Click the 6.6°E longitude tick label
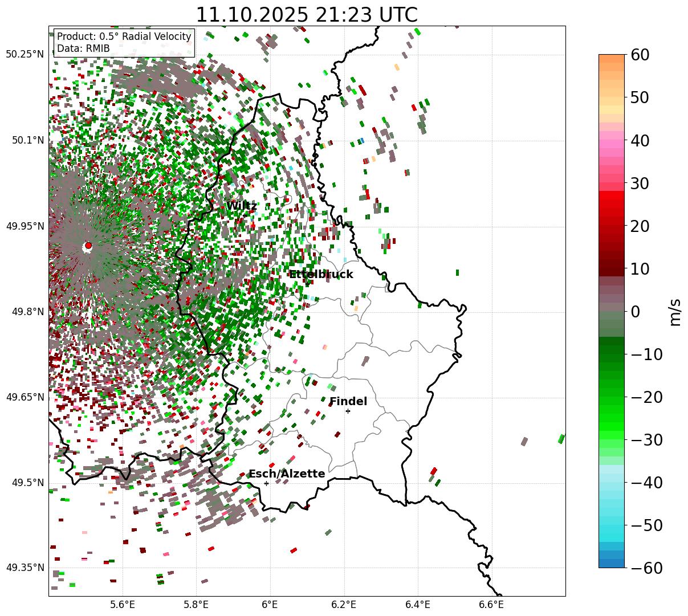This screenshot has height=616, width=688. tap(491, 604)
